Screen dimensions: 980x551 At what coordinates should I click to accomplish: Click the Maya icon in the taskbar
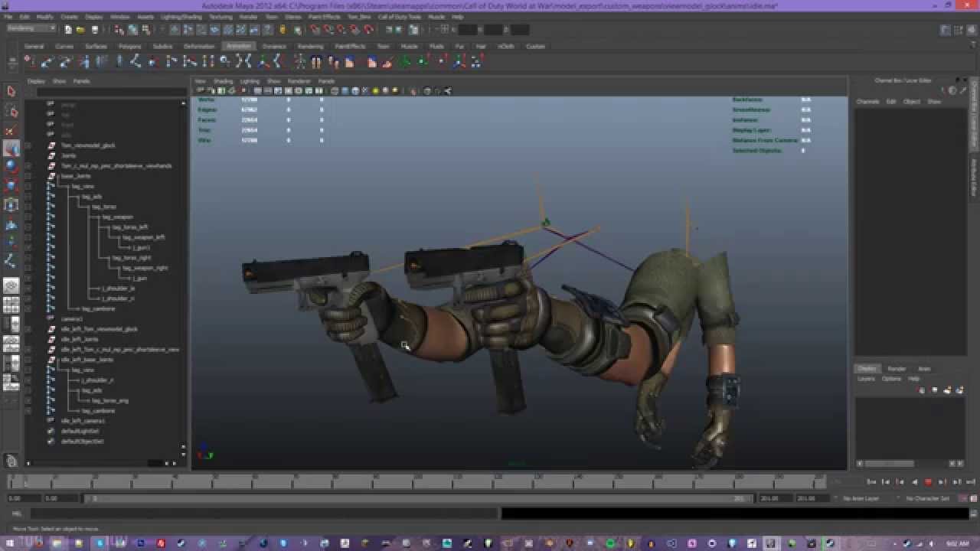(772, 543)
